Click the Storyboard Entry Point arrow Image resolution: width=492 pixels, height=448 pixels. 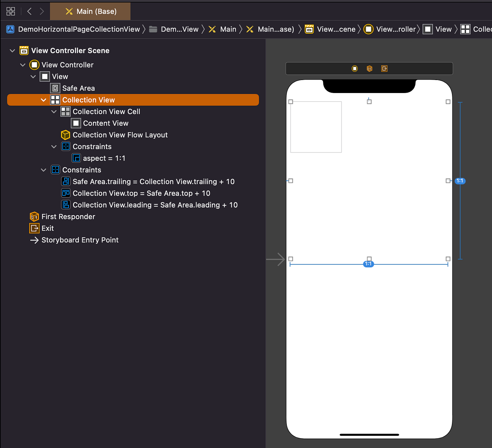point(34,240)
